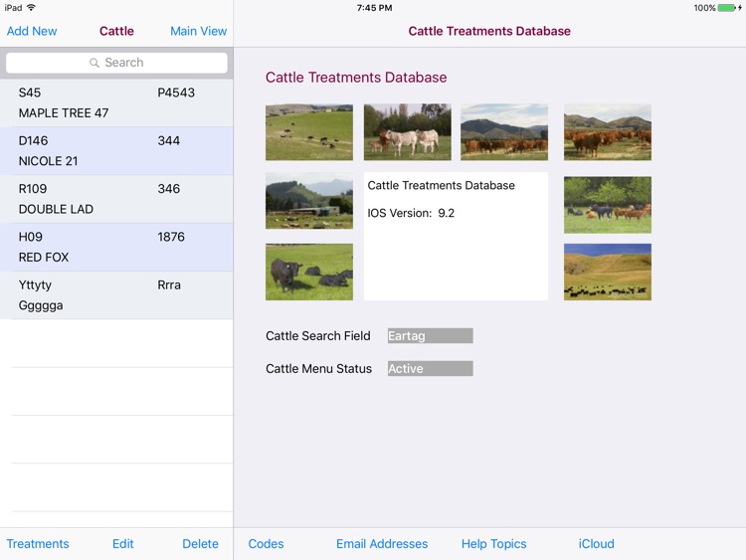Screen dimensions: 746x560
Task: Tap the Edit button
Action: [x=122, y=544]
